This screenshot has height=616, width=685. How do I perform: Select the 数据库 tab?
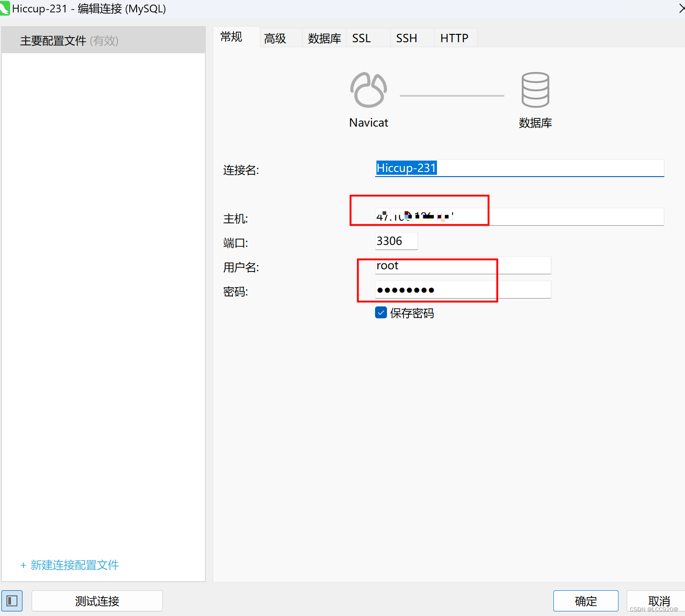(x=324, y=38)
